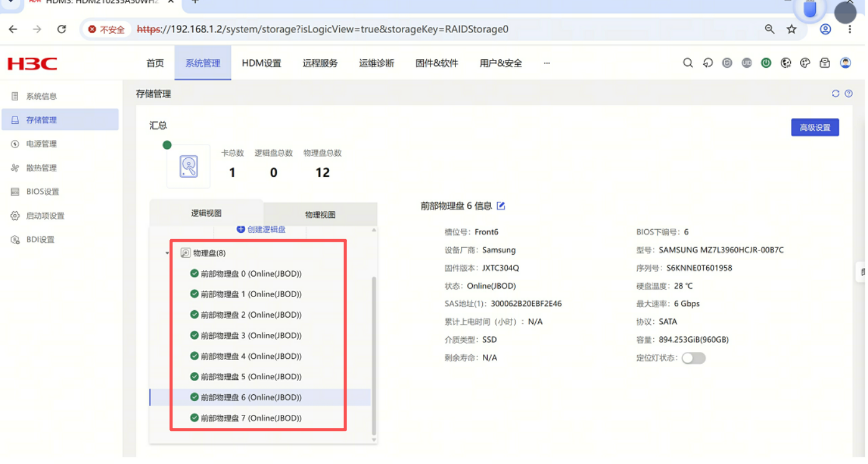868x464 pixels.
Task: Switch to the 物理视图 tab
Action: (320, 215)
